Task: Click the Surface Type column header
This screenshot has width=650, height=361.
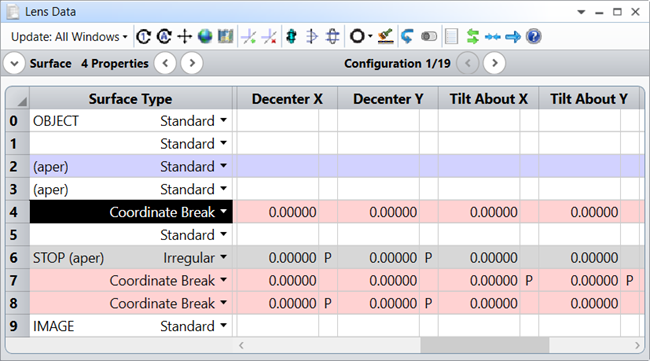Action: click(x=131, y=99)
